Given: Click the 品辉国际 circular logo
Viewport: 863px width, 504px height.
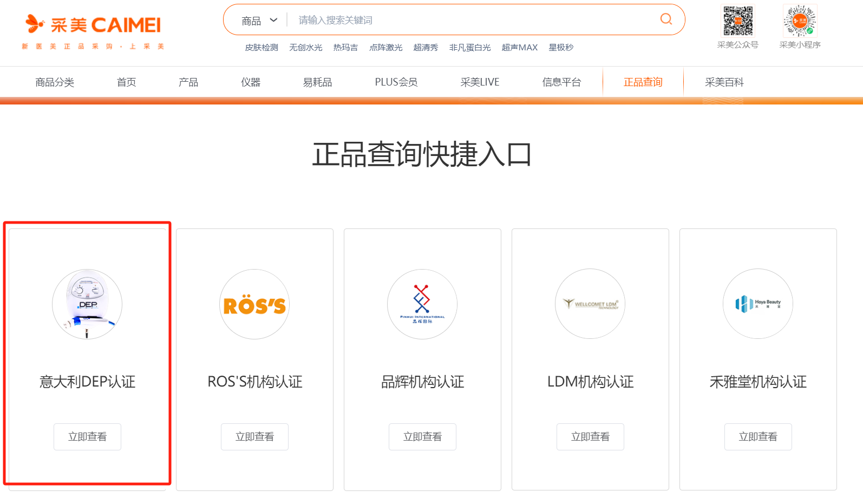Looking at the screenshot, I should point(422,304).
